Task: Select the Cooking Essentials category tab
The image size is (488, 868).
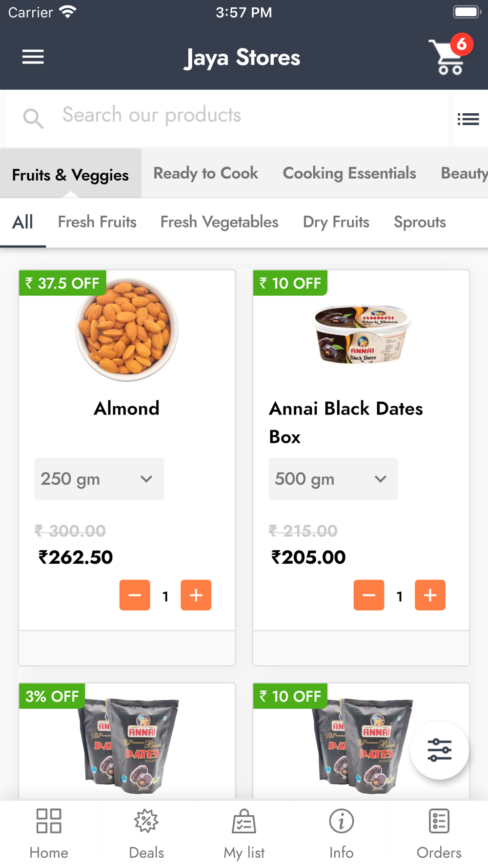Action: (x=349, y=173)
